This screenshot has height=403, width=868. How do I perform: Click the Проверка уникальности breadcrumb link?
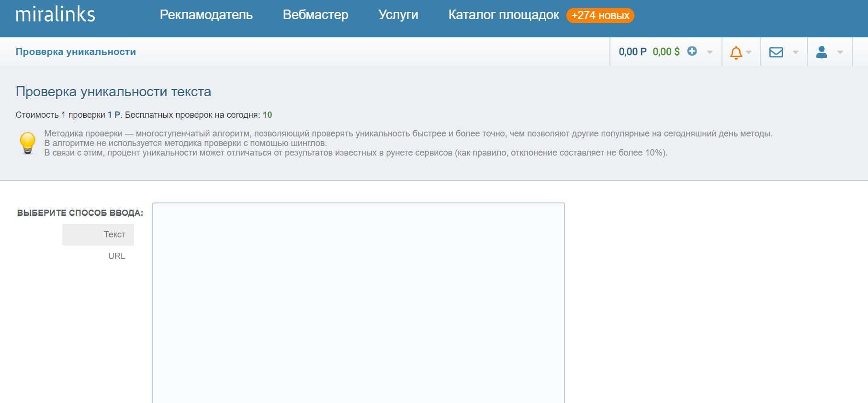[x=76, y=52]
